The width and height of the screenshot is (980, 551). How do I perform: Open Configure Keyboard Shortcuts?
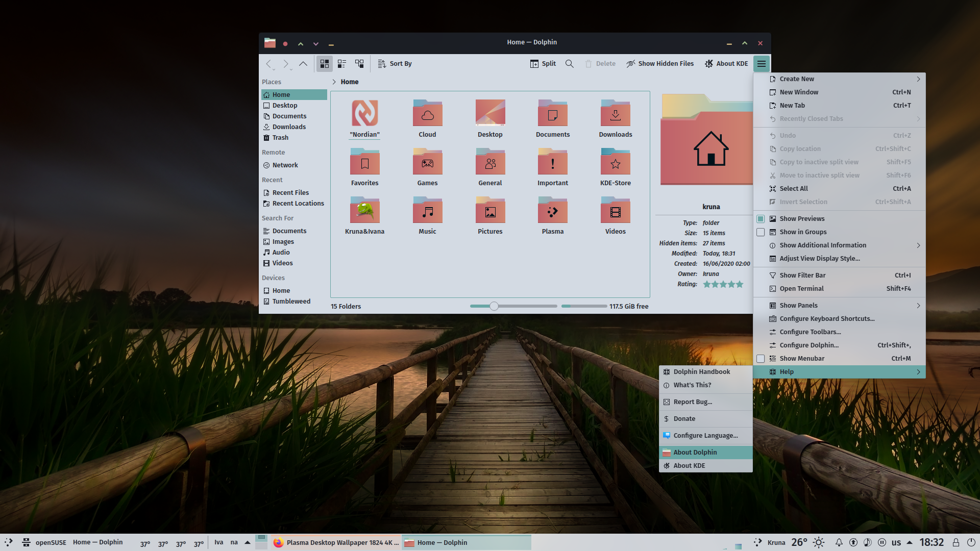pyautogui.click(x=840, y=319)
